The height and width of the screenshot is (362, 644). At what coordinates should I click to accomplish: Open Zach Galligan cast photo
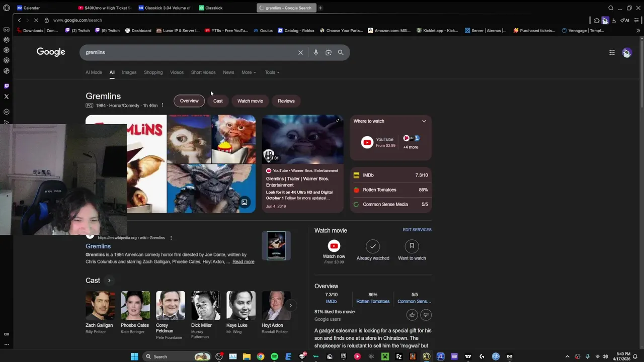point(100,305)
